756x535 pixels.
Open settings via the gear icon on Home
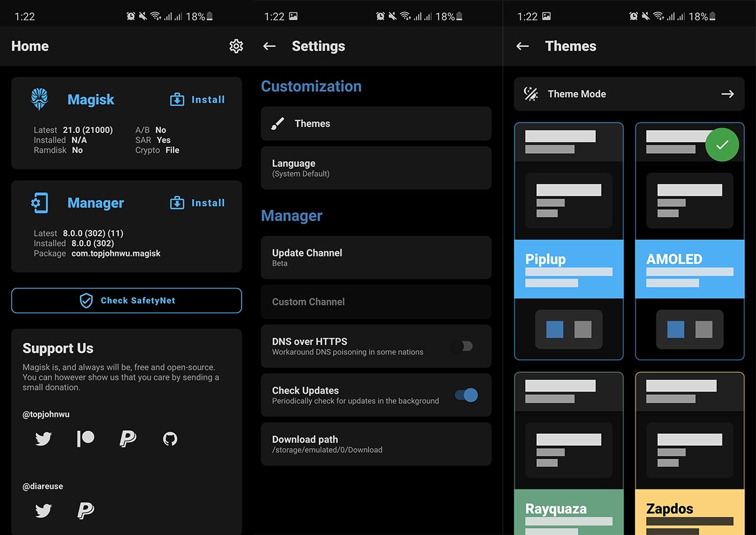236,46
